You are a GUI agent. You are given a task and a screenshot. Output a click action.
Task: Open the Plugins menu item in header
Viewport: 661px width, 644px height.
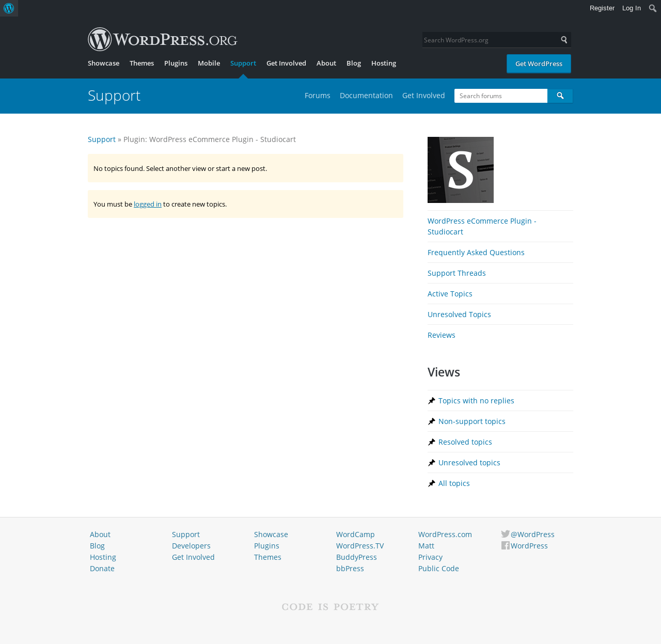pyautogui.click(x=176, y=63)
